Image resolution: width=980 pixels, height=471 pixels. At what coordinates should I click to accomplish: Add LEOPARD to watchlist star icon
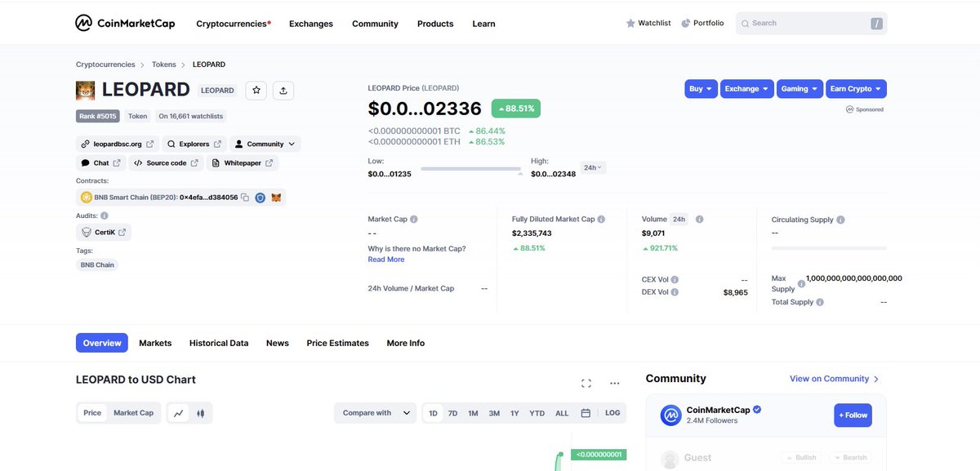coord(256,91)
